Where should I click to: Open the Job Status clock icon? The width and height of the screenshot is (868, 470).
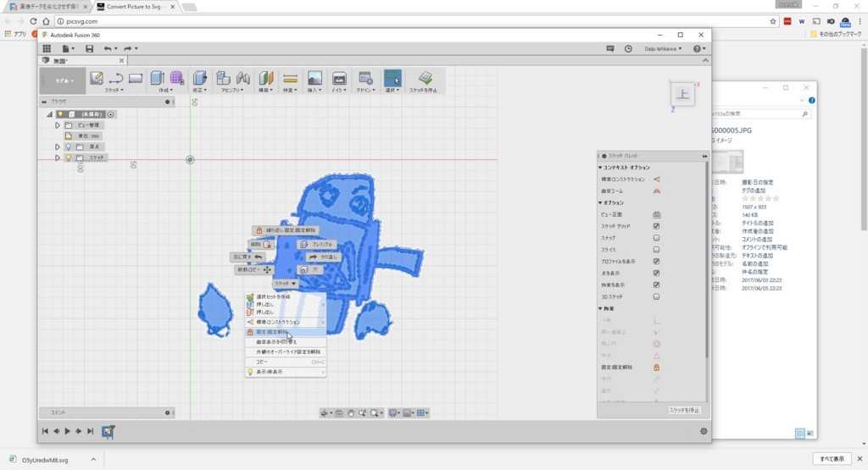[x=628, y=48]
